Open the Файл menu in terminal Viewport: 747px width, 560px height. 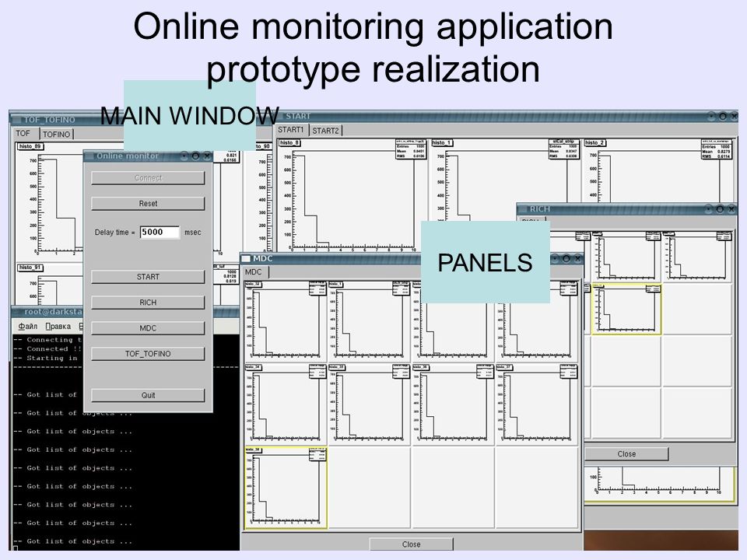coord(28,326)
